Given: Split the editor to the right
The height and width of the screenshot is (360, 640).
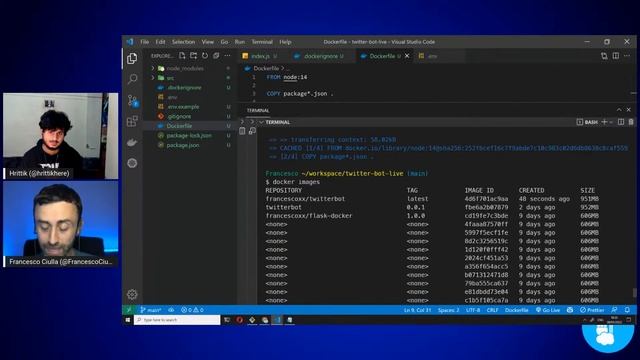Looking at the screenshot, I should pos(616,56).
